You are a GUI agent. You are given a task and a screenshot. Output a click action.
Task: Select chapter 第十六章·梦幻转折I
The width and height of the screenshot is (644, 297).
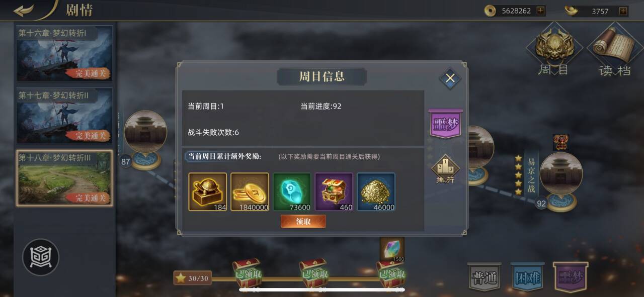(64, 53)
